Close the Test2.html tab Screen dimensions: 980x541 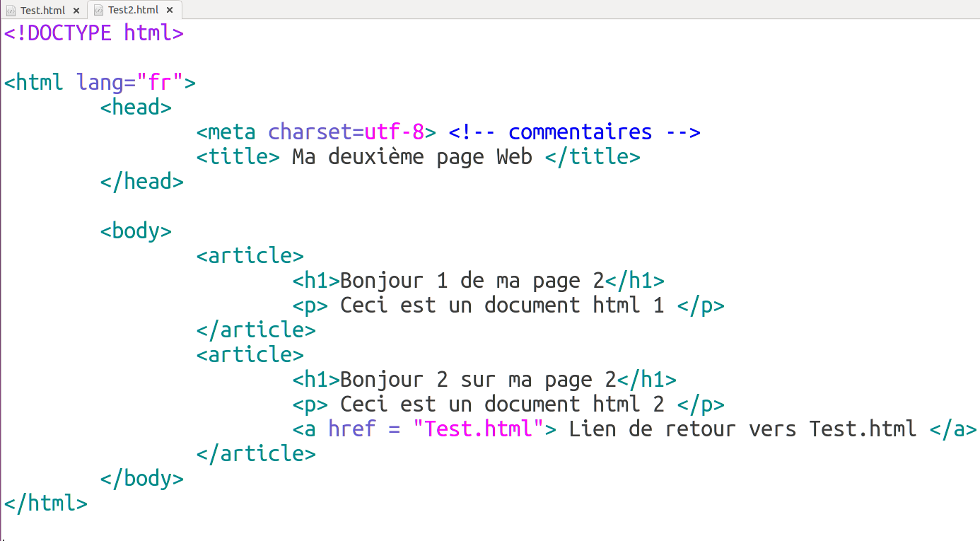click(x=170, y=11)
